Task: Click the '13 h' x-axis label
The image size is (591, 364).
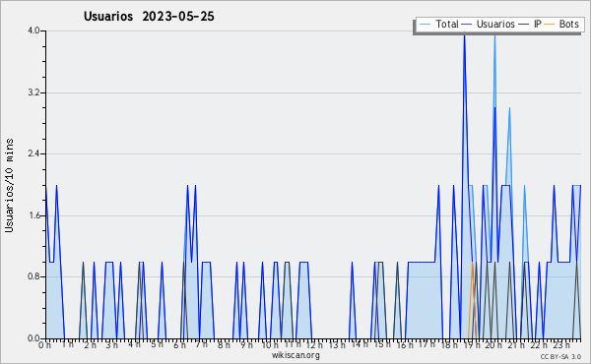Action: pos(337,345)
